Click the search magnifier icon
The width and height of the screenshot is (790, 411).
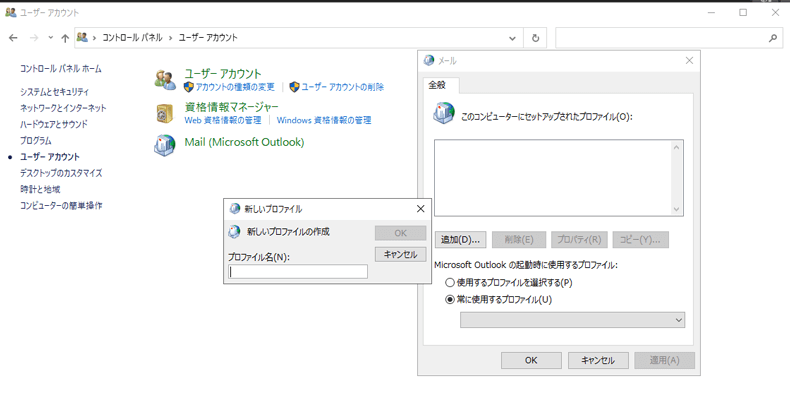773,38
